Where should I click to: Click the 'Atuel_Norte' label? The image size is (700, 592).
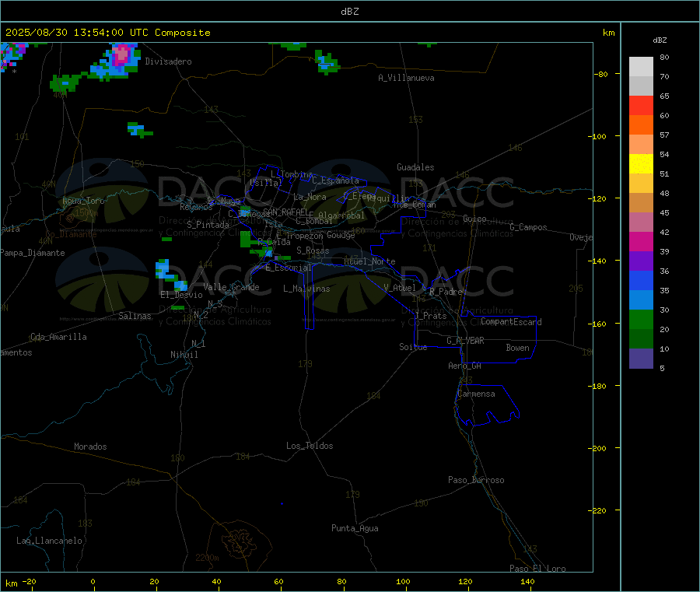(x=369, y=261)
